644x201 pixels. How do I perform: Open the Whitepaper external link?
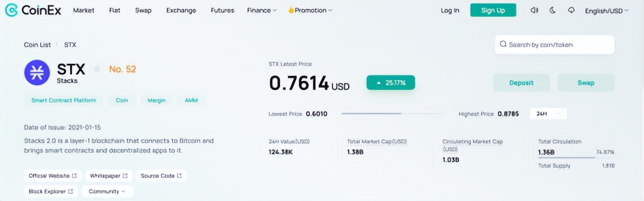click(109, 176)
